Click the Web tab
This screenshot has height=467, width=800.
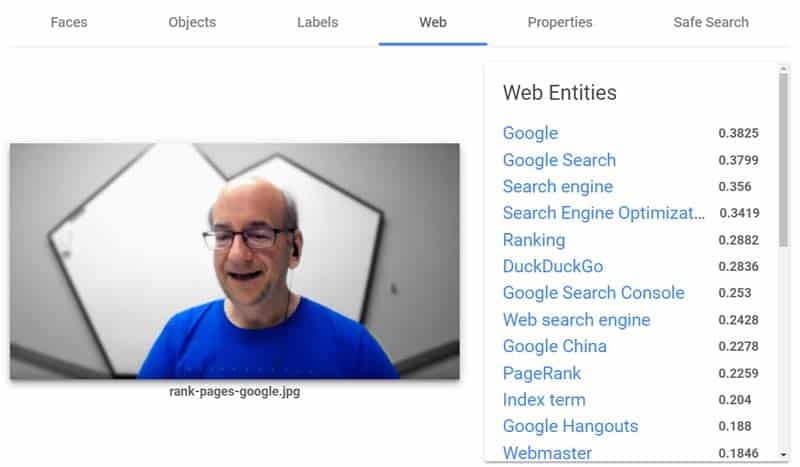(433, 22)
